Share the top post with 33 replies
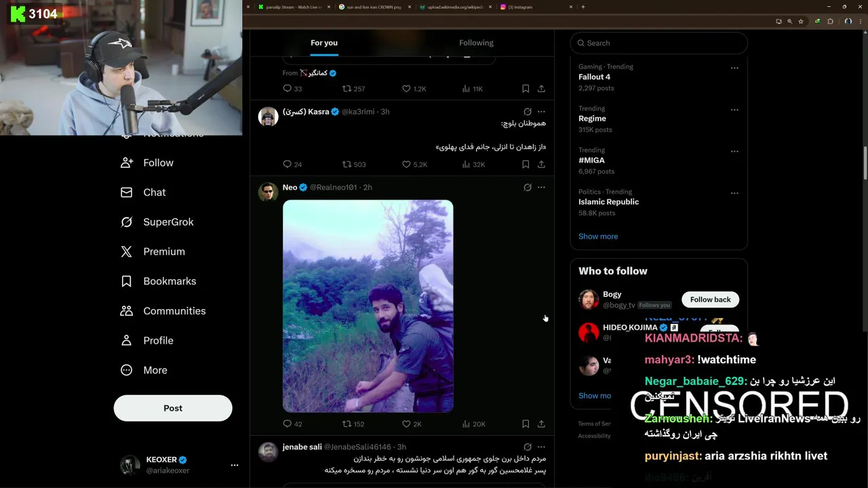 coord(541,88)
